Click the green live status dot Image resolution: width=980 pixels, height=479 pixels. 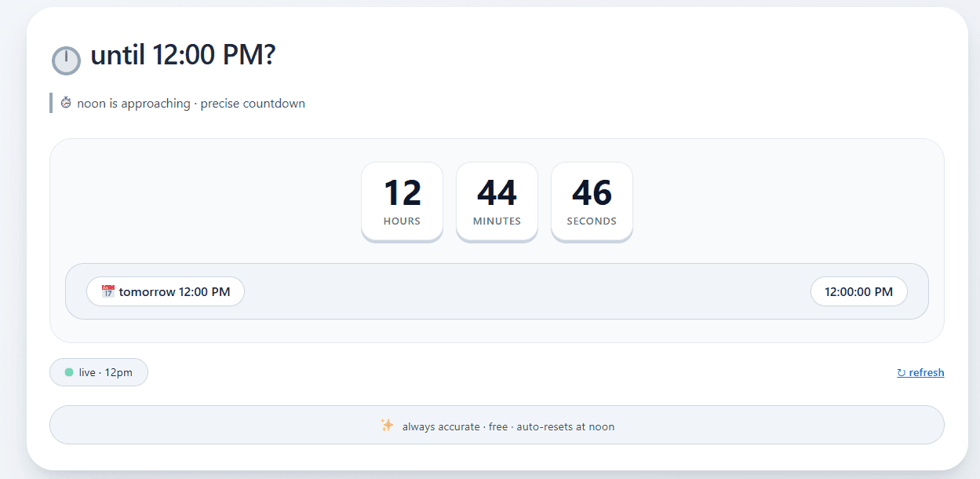pyautogui.click(x=69, y=372)
